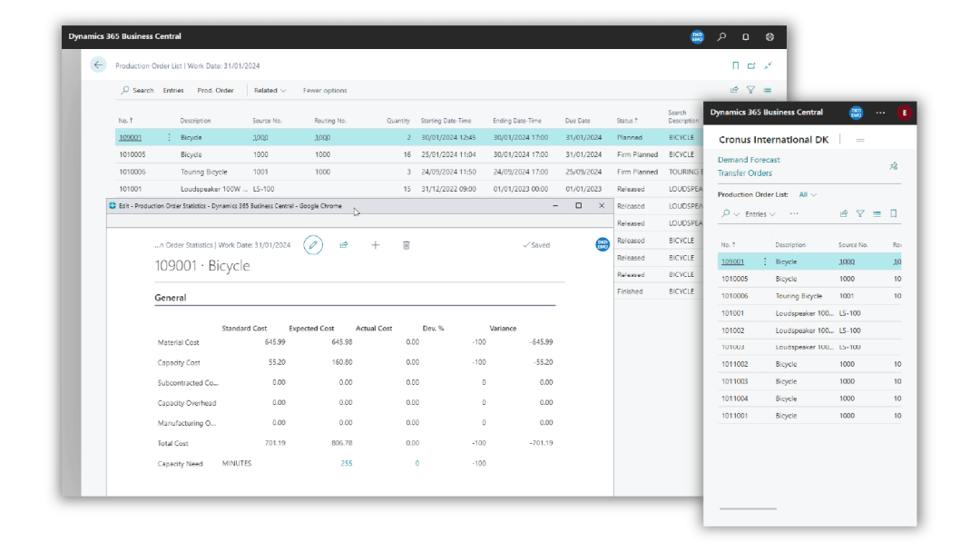Open settings gear in main header bar
This screenshot has width=980, height=552.
769,37
